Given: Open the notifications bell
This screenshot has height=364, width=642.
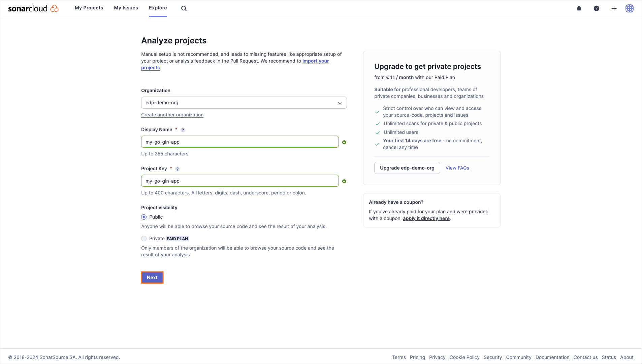Looking at the screenshot, I should [579, 8].
